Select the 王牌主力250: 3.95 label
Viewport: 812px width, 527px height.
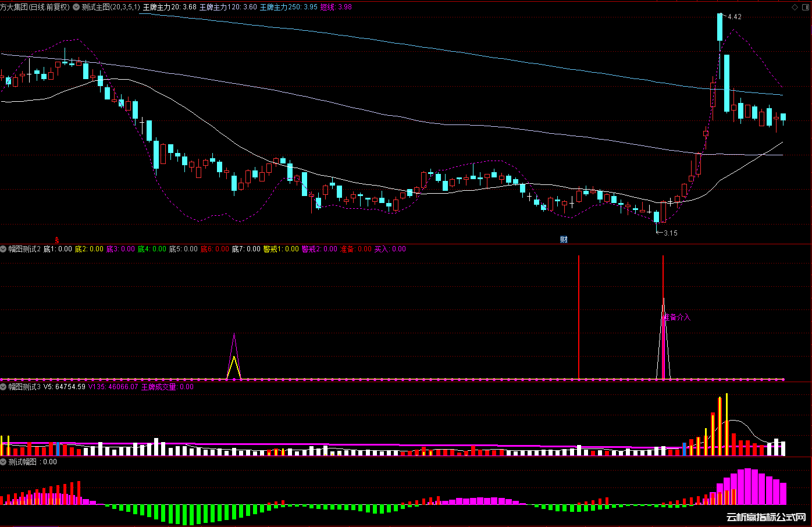(289, 7)
